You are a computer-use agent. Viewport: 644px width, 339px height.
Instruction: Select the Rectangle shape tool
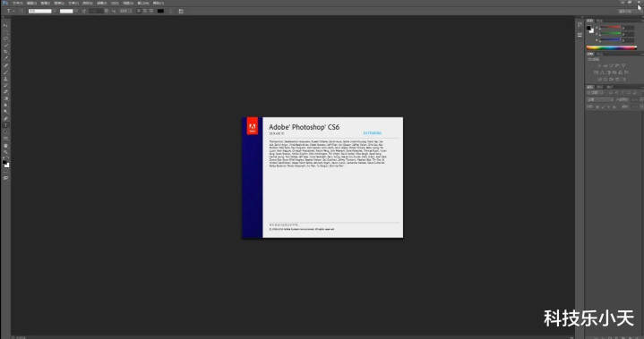click(x=5, y=139)
